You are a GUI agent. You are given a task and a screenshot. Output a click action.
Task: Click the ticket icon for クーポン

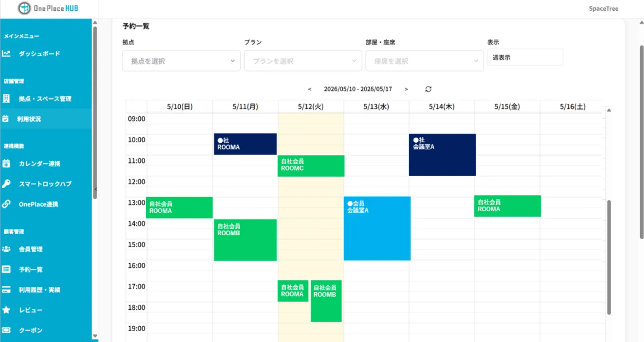tap(6, 330)
